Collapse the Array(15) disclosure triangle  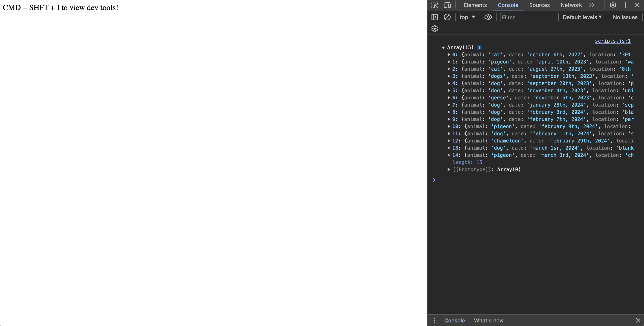pyautogui.click(x=443, y=47)
